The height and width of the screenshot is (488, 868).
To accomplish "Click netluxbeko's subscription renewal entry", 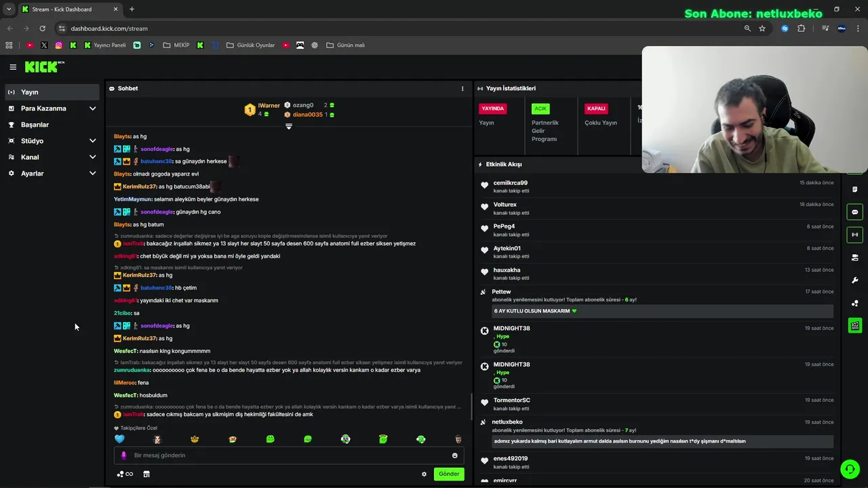I will click(656, 432).
